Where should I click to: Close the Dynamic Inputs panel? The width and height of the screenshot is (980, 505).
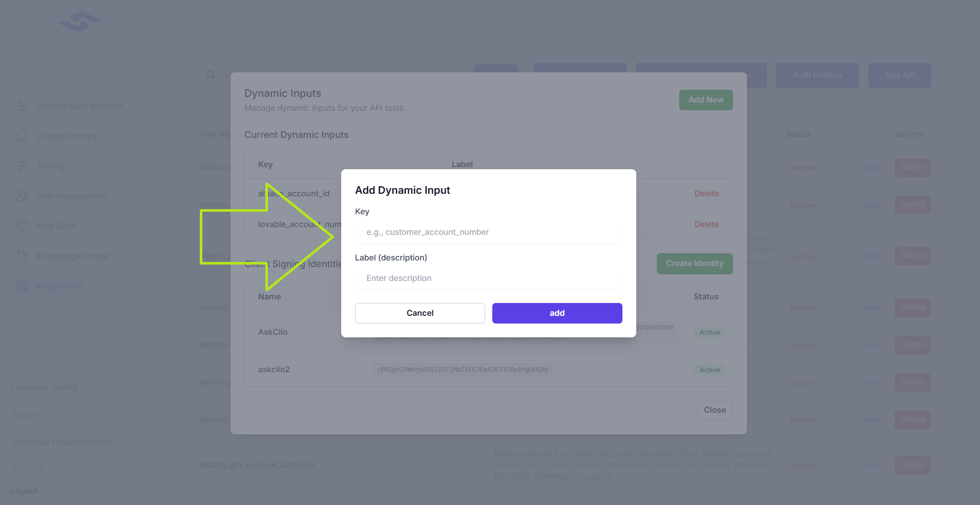715,410
